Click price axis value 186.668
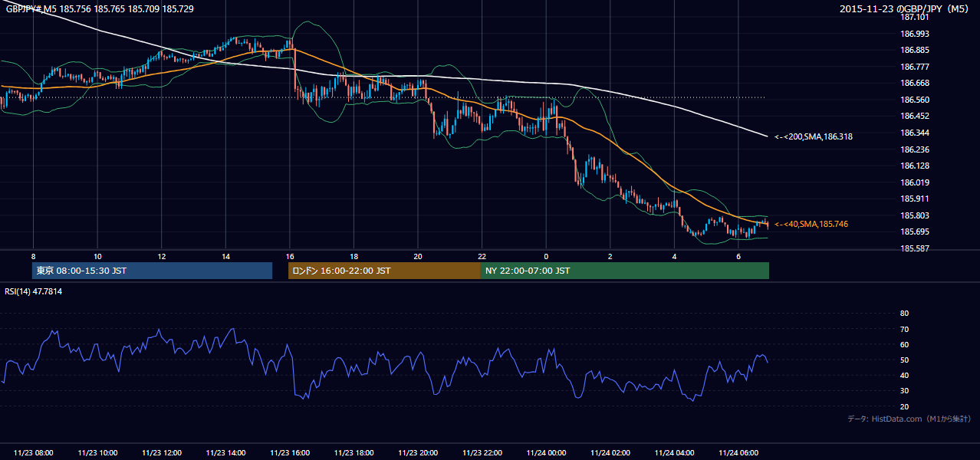This screenshot has height=460, width=980. 914,83
